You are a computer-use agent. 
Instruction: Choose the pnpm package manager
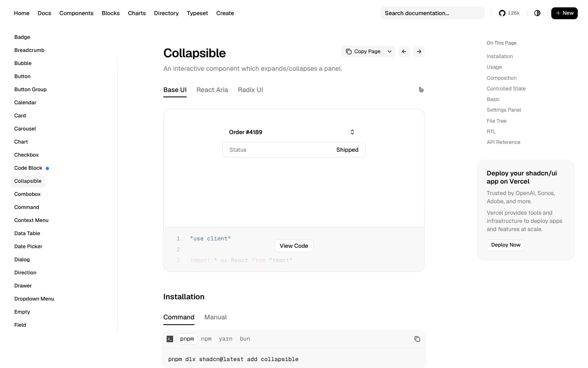[187, 339]
